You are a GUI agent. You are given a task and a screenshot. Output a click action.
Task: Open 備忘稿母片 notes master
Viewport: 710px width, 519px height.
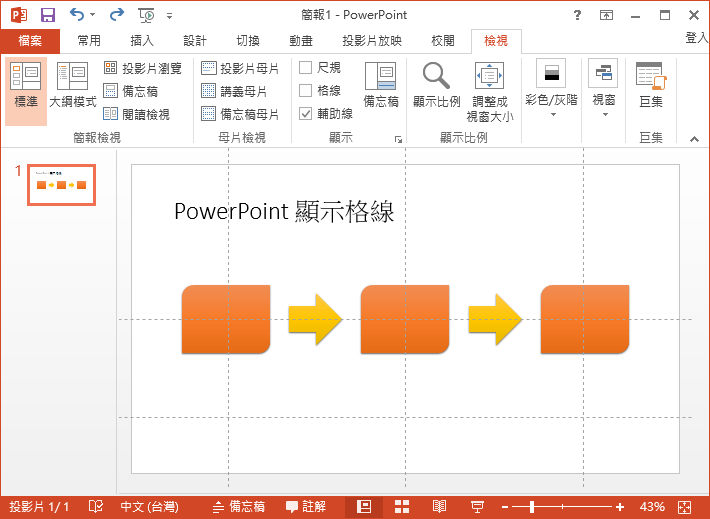(240, 114)
